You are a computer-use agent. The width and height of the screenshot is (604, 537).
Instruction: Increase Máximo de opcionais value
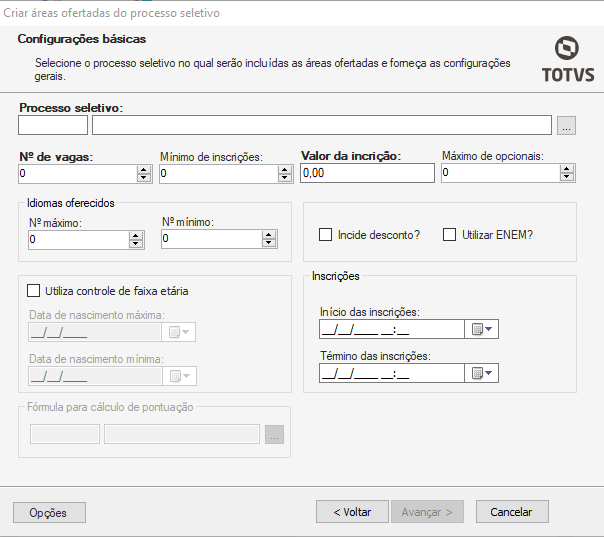coord(568,168)
